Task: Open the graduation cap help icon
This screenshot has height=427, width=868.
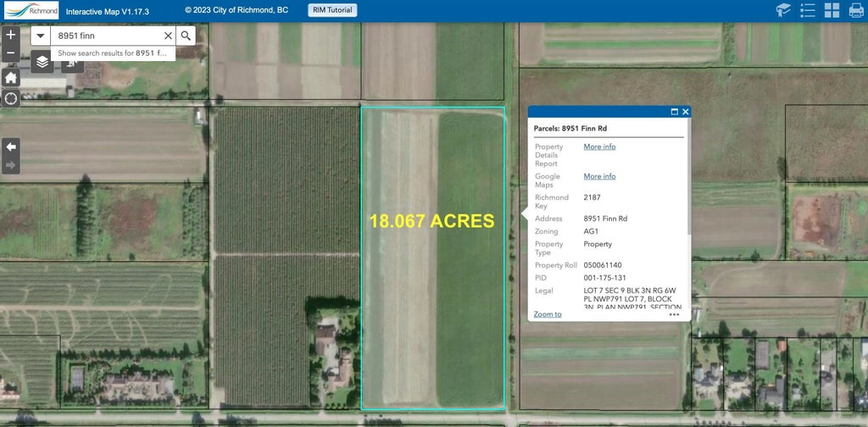Action: [782, 10]
